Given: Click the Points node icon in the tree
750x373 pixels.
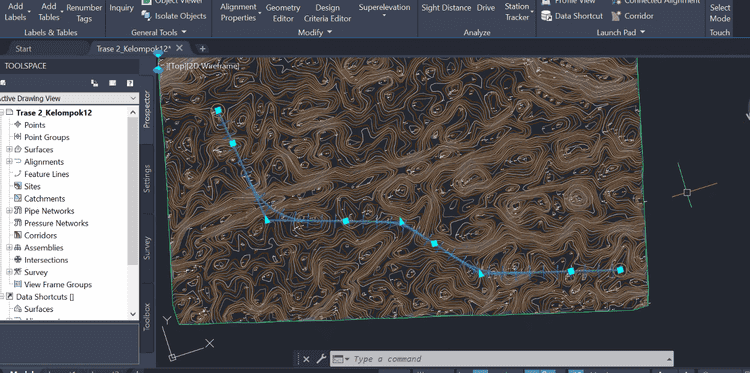Looking at the screenshot, I should point(18,125).
